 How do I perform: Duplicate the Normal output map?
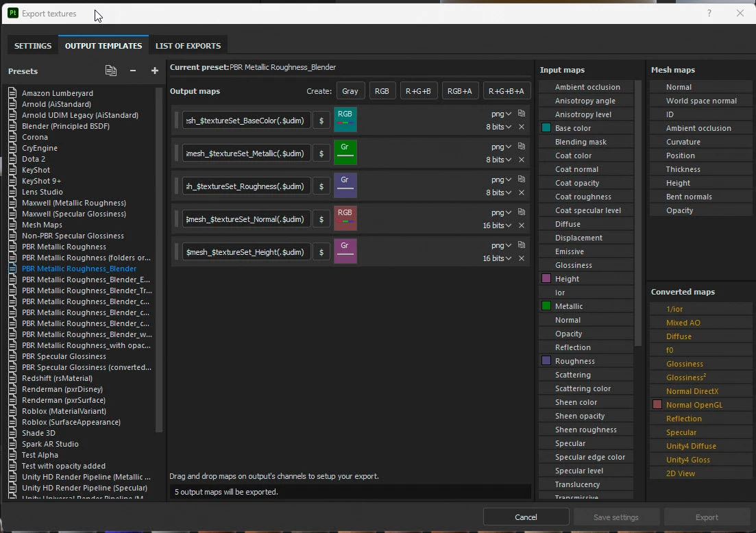[x=521, y=212]
